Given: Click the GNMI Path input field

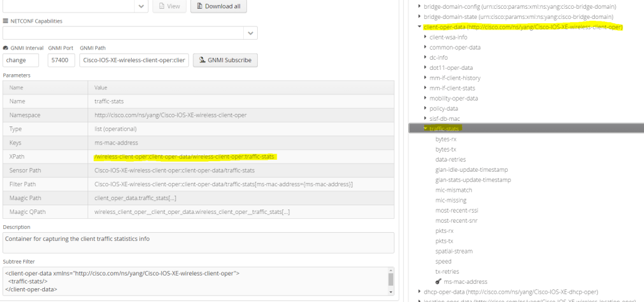Looking at the screenshot, I should (134, 60).
